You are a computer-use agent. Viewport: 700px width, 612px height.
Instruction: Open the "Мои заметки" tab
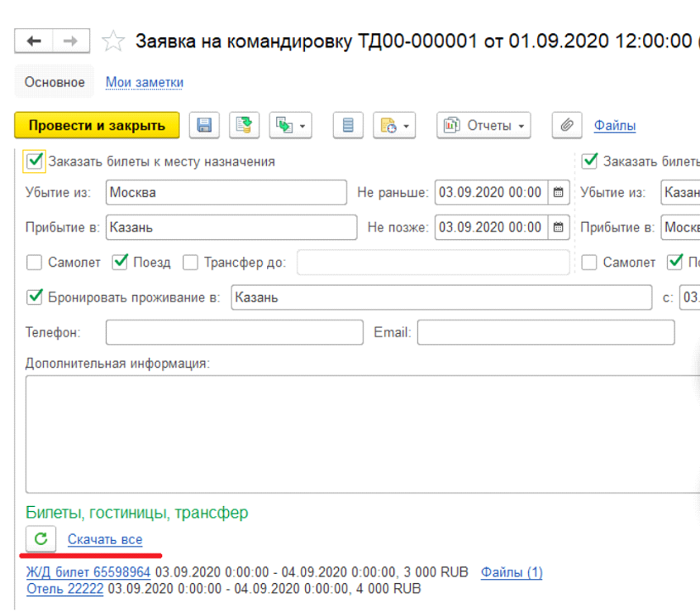tap(144, 82)
